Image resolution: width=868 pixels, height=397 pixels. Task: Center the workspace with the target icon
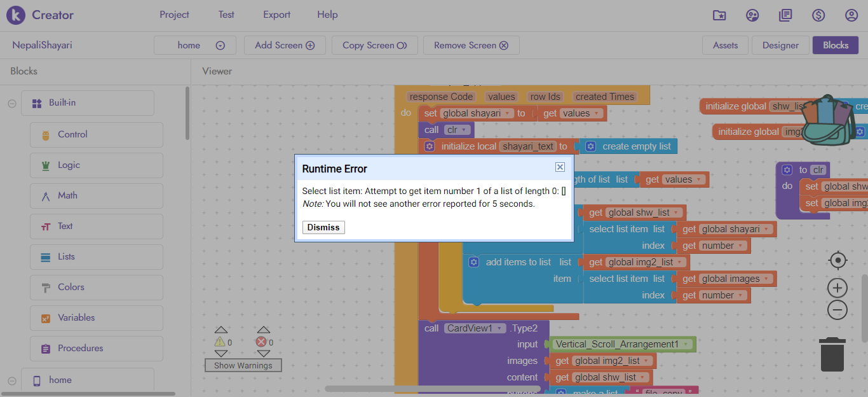click(838, 260)
